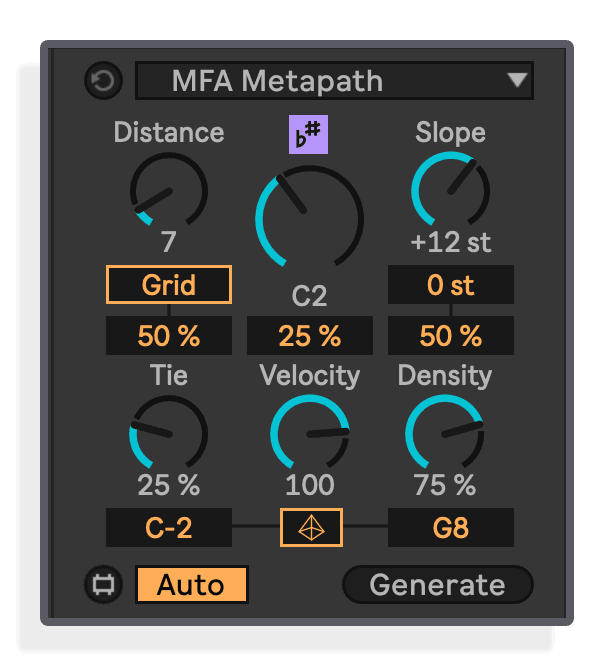Click the Distance value 7
The height and width of the screenshot is (666, 614).
coord(169,242)
